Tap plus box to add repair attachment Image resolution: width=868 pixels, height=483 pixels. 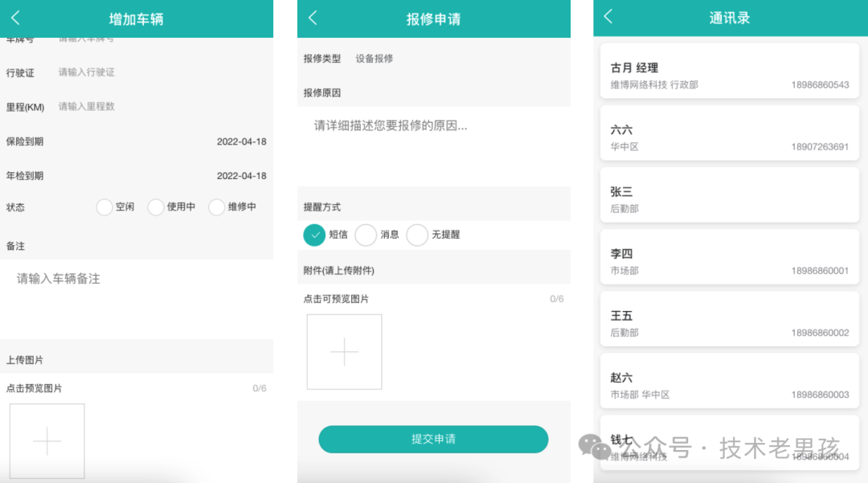point(344,352)
